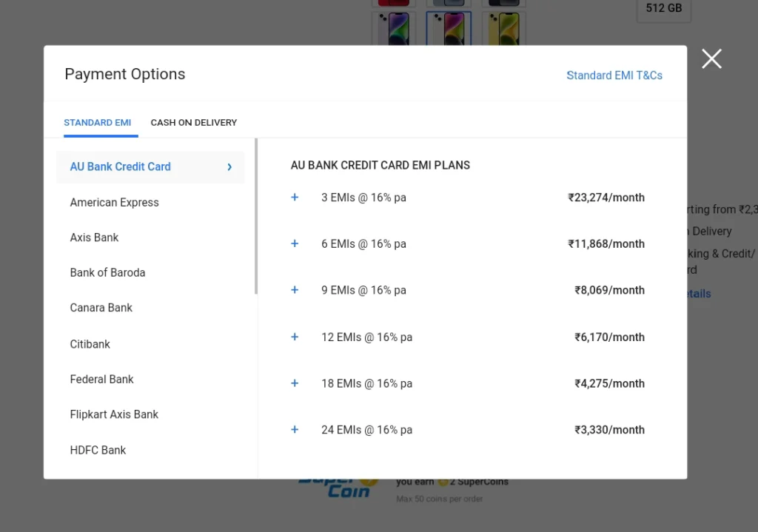758x532 pixels.
Task: Select Flipkart Axis Bank option
Action: coord(114,414)
